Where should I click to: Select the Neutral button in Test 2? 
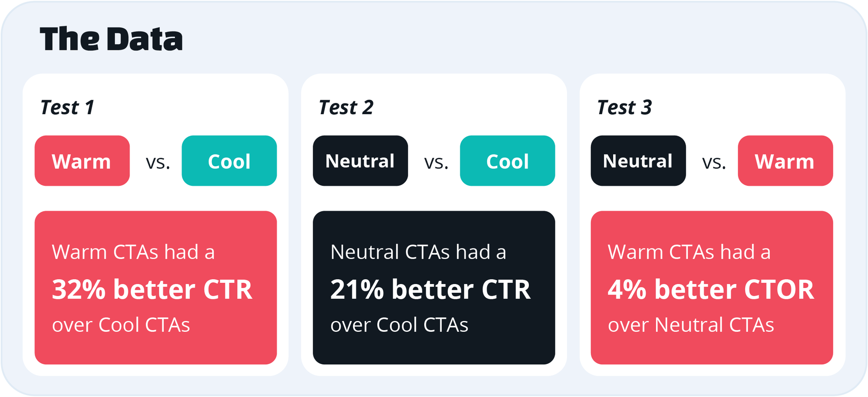click(360, 161)
